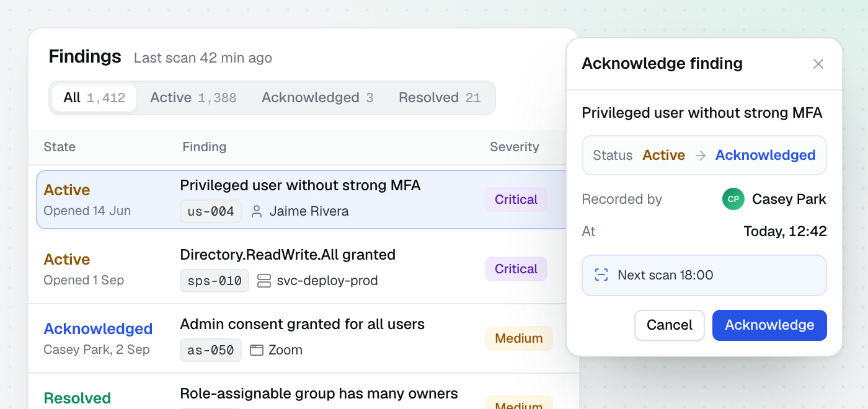Click the Last scan 42 min ago text
This screenshot has width=868, height=409.
click(203, 58)
